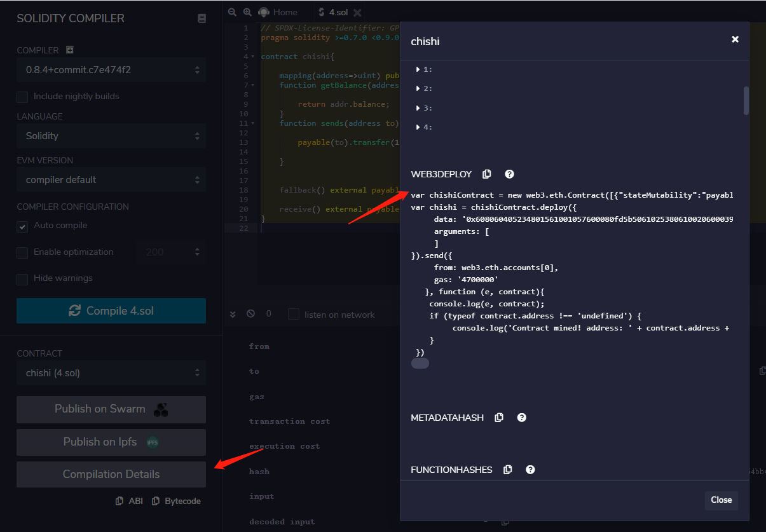Clear the terminal console with the ban icon
The width and height of the screenshot is (766, 532).
point(250,314)
